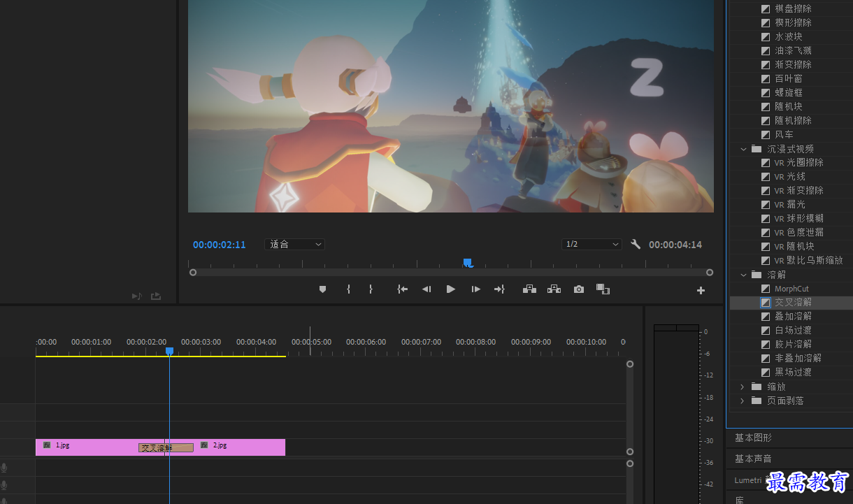This screenshot has width=853, height=504.
Task: Click the upper microphone voice-over icon
Action: (x=4, y=468)
